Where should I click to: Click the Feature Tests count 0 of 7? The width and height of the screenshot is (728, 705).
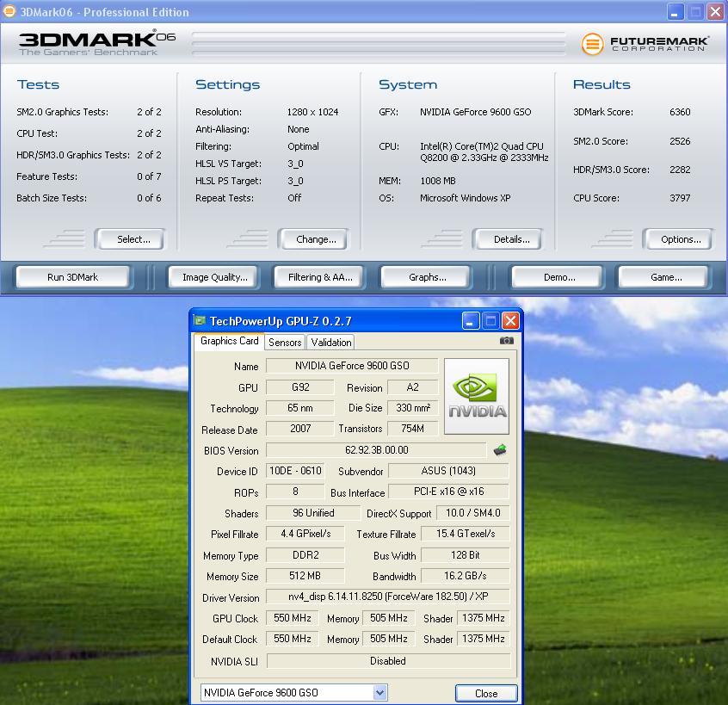point(149,176)
